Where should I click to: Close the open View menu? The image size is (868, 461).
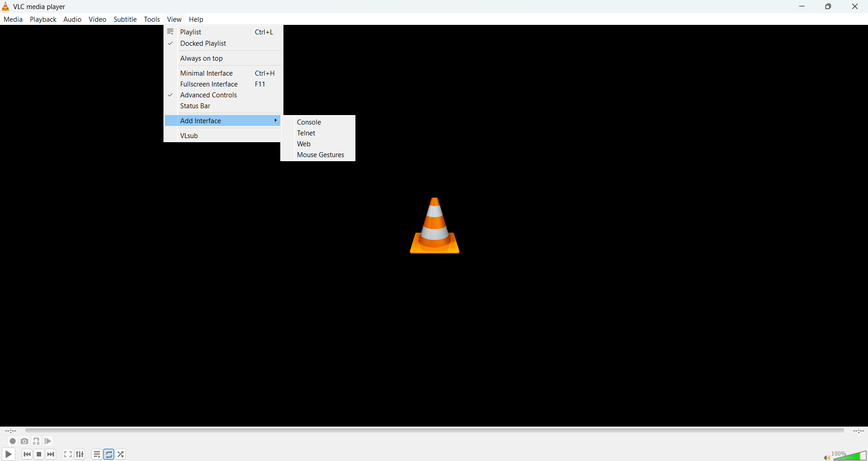[174, 19]
